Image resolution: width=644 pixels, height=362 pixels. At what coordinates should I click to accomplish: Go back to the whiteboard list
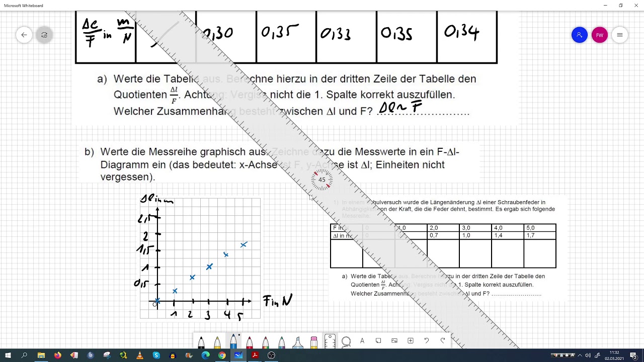point(24,35)
